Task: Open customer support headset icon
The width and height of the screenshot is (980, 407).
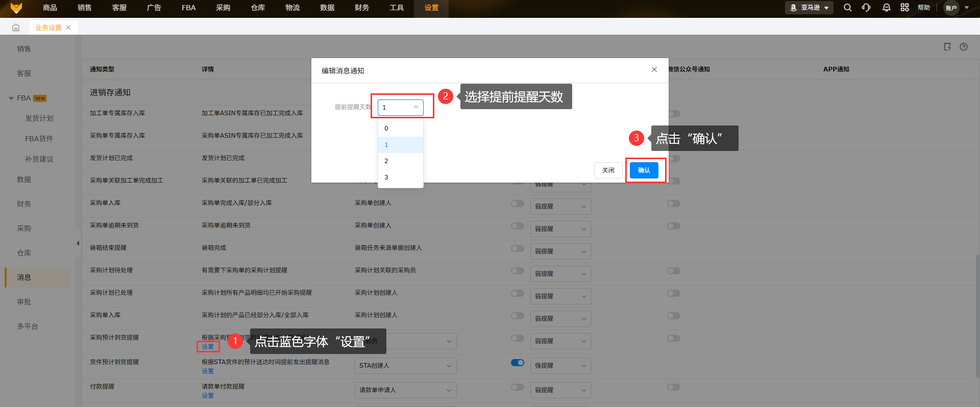Action: pos(866,8)
